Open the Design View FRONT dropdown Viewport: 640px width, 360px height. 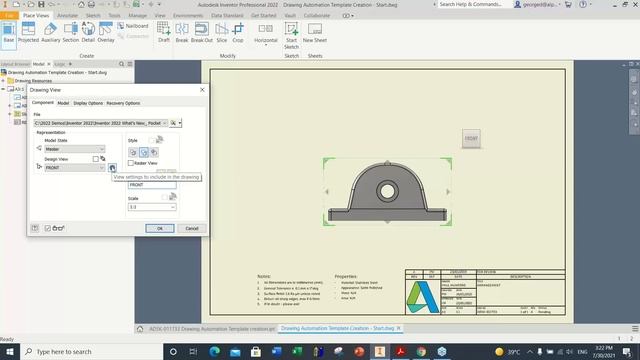(x=75, y=168)
